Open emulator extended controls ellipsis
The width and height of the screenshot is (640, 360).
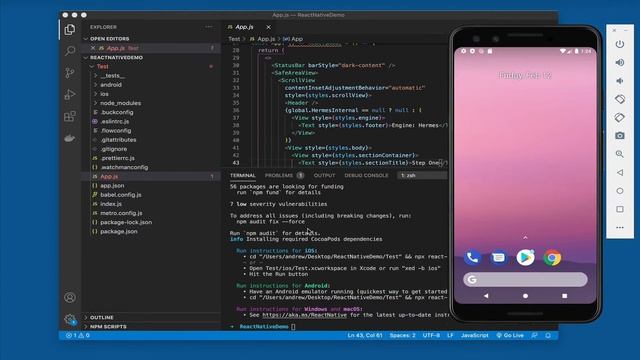(x=620, y=227)
